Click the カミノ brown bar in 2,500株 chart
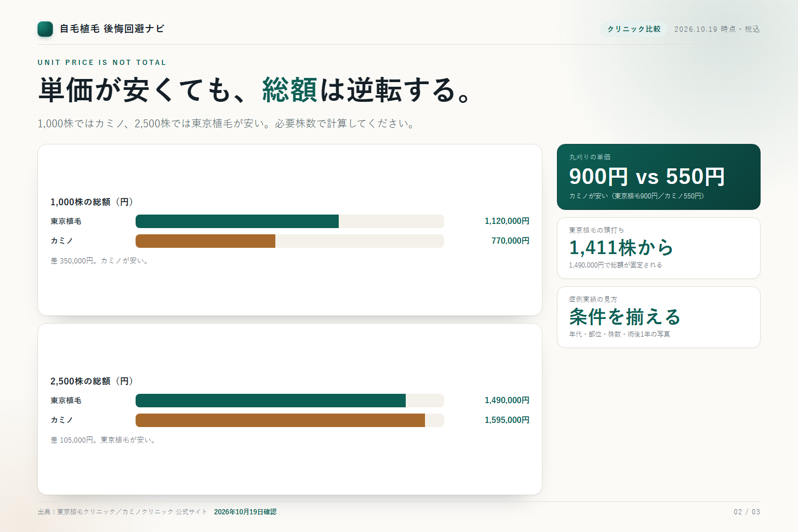Screen dimensions: 798x532 click(280, 420)
